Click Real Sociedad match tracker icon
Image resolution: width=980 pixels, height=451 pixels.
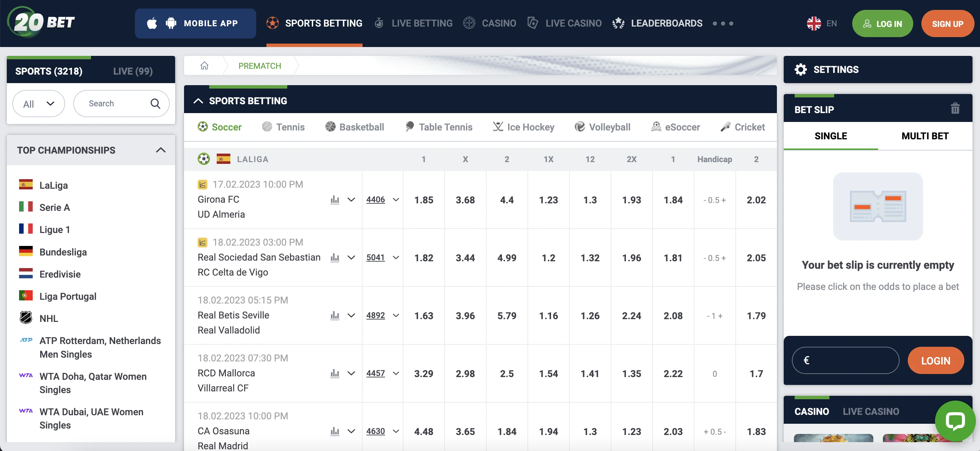[202, 242]
